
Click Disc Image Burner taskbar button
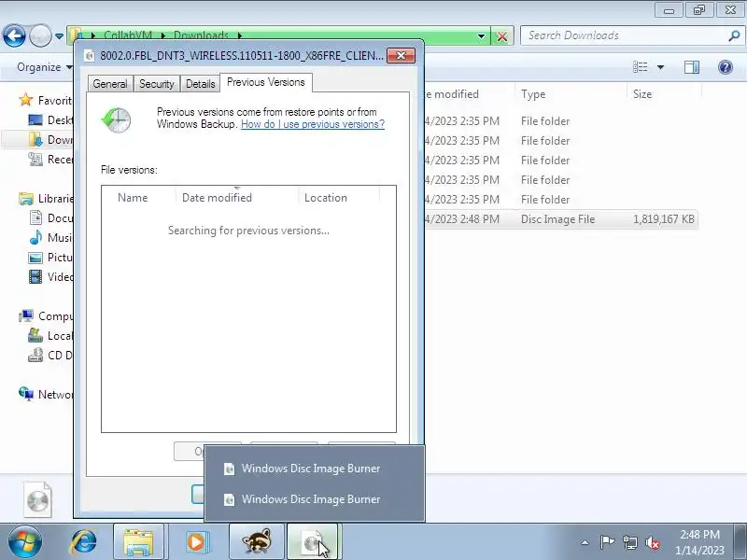(313, 542)
